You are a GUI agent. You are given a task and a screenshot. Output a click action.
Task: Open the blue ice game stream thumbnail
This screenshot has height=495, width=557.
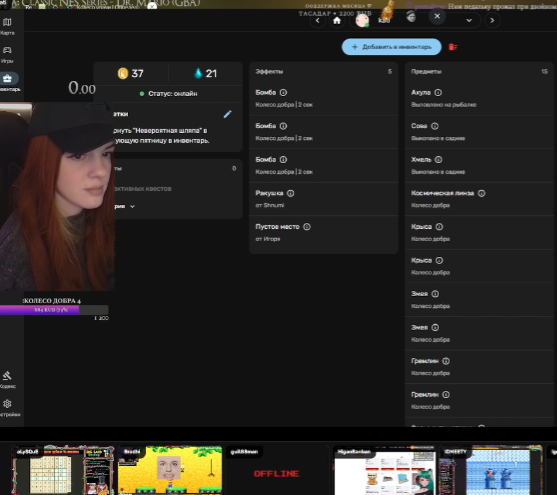tap(491, 470)
